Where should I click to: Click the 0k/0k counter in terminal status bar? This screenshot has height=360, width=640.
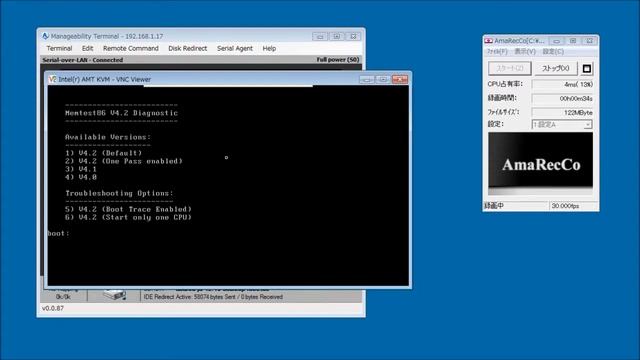(x=63, y=297)
